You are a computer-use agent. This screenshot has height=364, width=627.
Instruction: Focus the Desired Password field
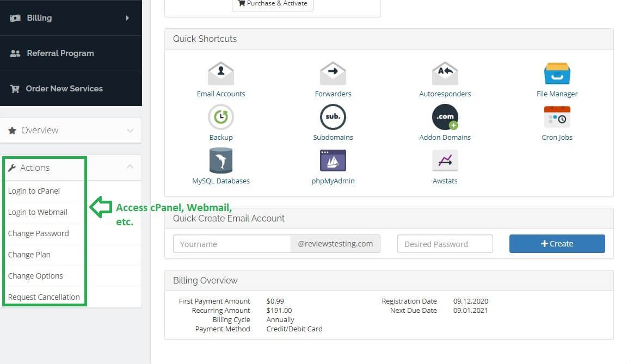tap(445, 244)
